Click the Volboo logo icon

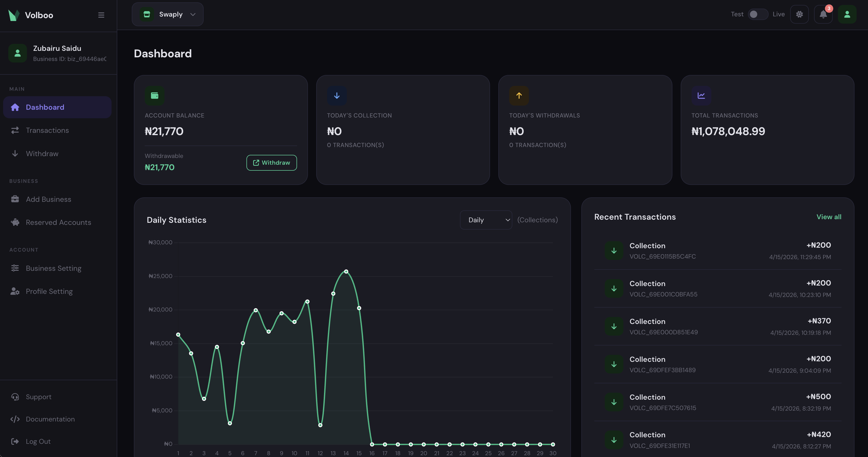[x=13, y=15]
